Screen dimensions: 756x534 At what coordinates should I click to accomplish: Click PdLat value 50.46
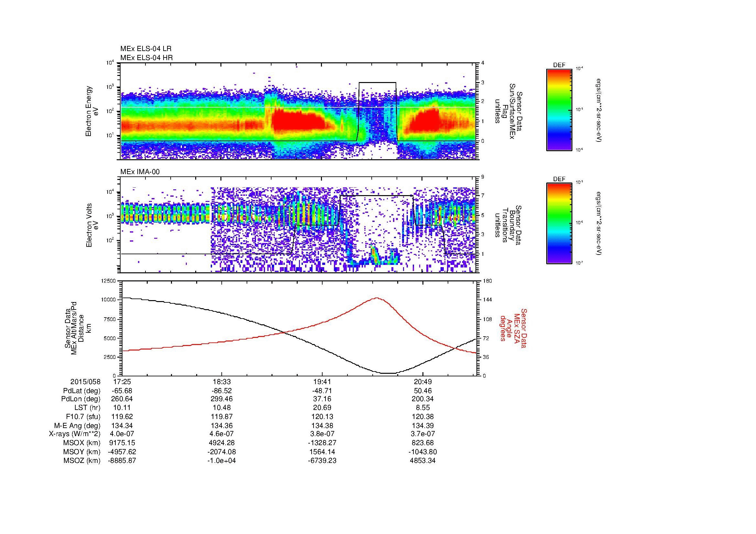coord(423,391)
